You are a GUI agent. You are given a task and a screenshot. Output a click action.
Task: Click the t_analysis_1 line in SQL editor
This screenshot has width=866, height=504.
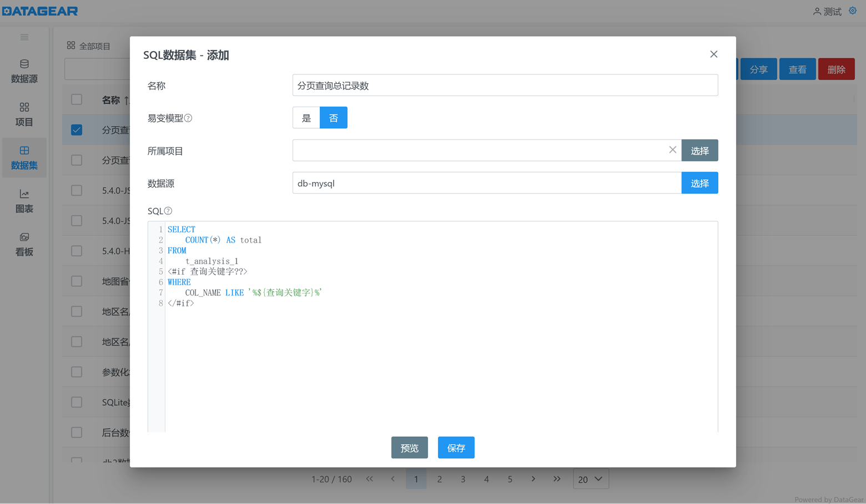pos(212,261)
